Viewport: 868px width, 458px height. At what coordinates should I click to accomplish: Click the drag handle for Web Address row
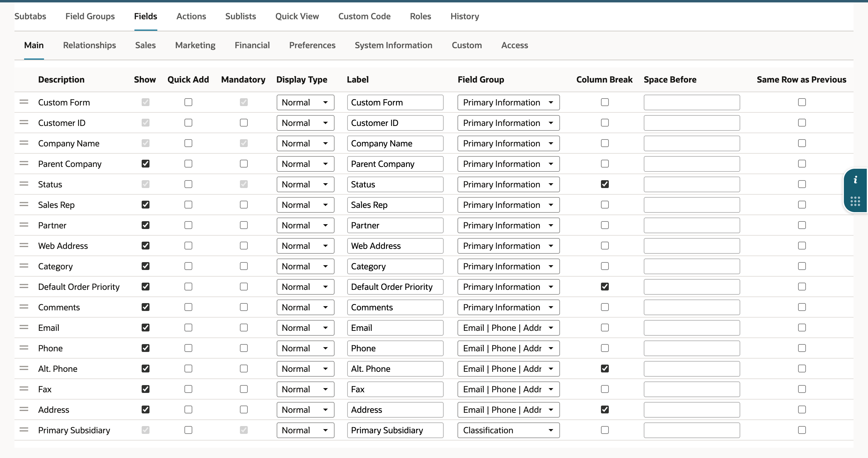pos(24,245)
